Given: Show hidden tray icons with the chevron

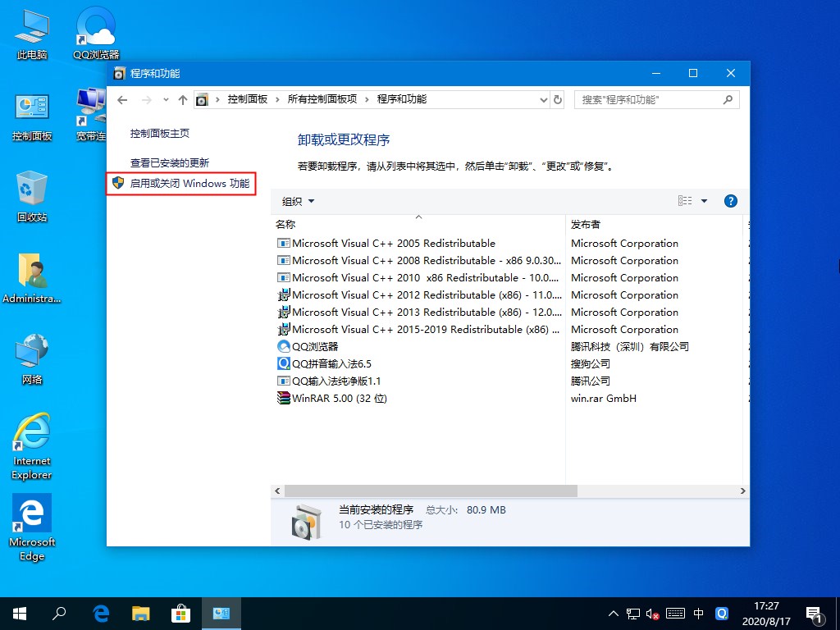Looking at the screenshot, I should 613,613.
